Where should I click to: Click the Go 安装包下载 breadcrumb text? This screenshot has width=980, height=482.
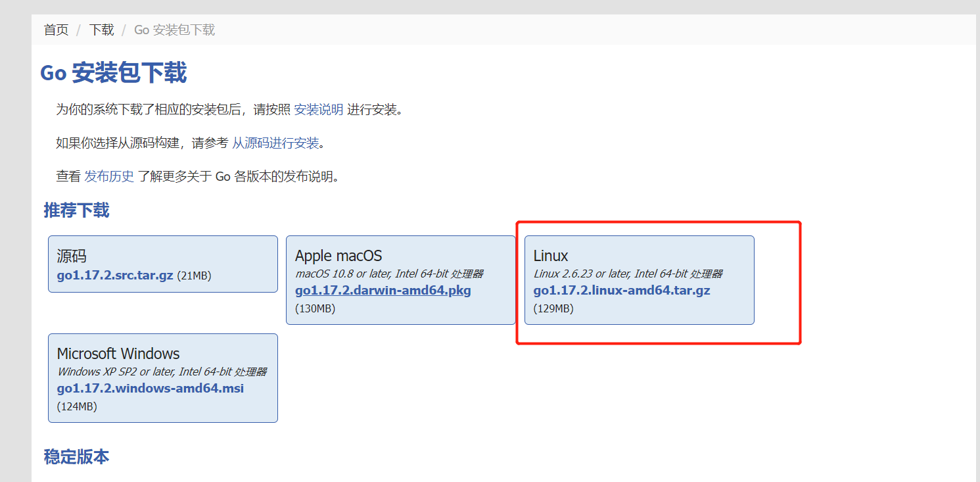click(174, 30)
